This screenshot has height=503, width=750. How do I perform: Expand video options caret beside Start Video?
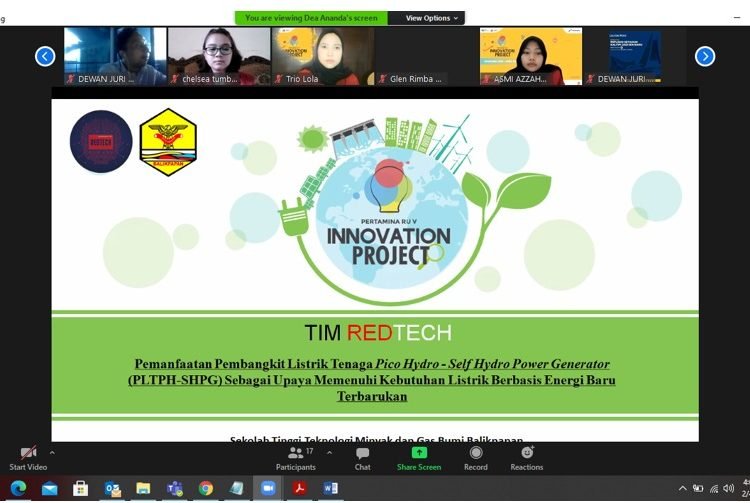52,452
